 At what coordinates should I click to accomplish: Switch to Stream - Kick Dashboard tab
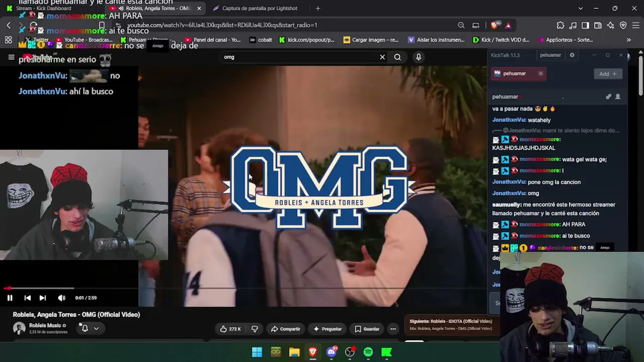pos(43,9)
